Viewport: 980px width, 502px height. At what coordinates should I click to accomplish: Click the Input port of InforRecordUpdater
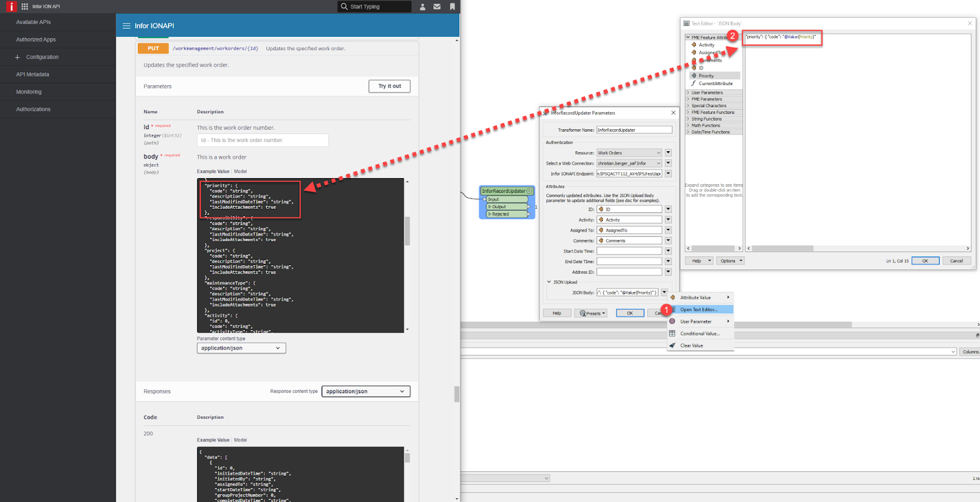click(x=506, y=199)
